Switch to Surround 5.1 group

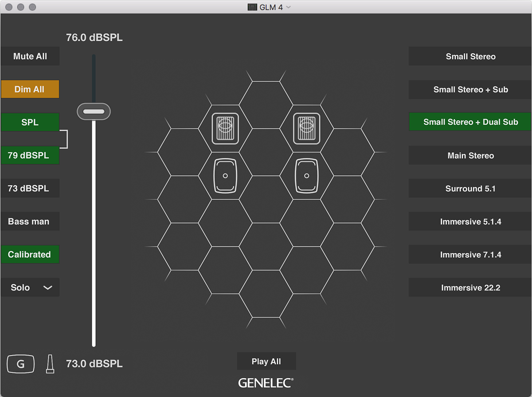[470, 189]
